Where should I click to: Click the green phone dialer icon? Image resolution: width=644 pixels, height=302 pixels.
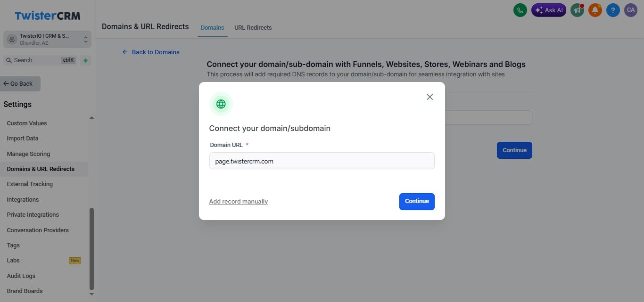tap(520, 10)
